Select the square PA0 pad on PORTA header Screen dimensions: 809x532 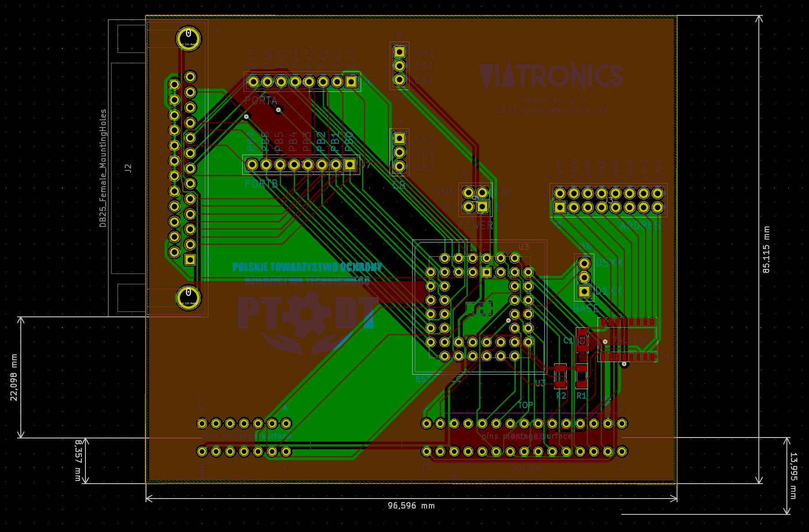[351, 82]
